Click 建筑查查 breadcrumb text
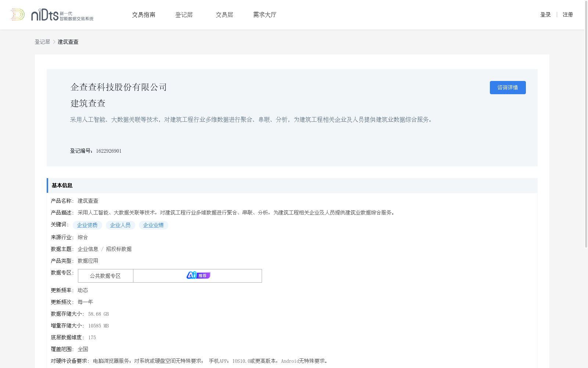Image resolution: width=588 pixels, height=368 pixels. pyautogui.click(x=68, y=42)
